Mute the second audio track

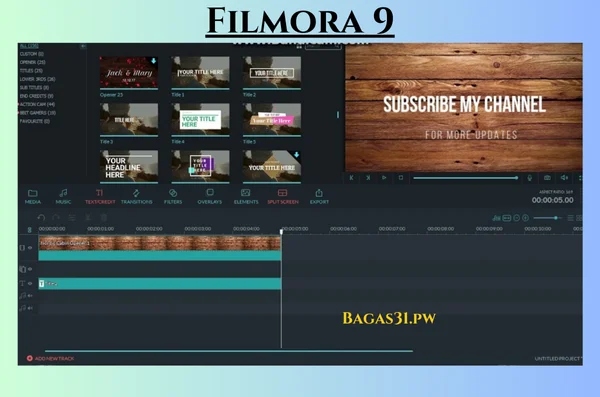(x=30, y=308)
